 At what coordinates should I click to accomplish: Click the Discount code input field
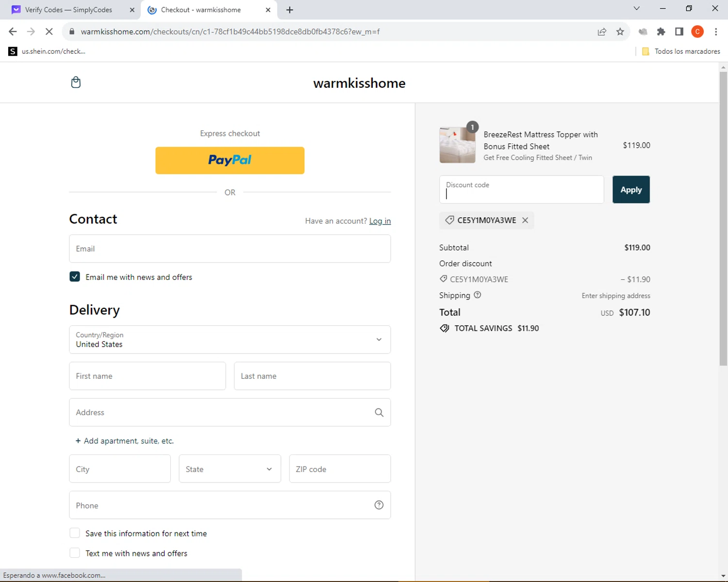[522, 190]
